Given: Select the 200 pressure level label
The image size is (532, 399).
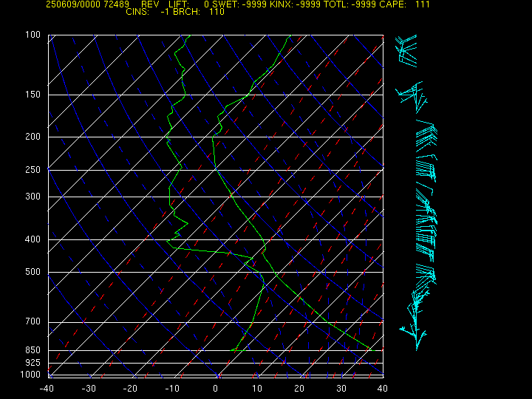Looking at the screenshot, I should (x=33, y=137).
